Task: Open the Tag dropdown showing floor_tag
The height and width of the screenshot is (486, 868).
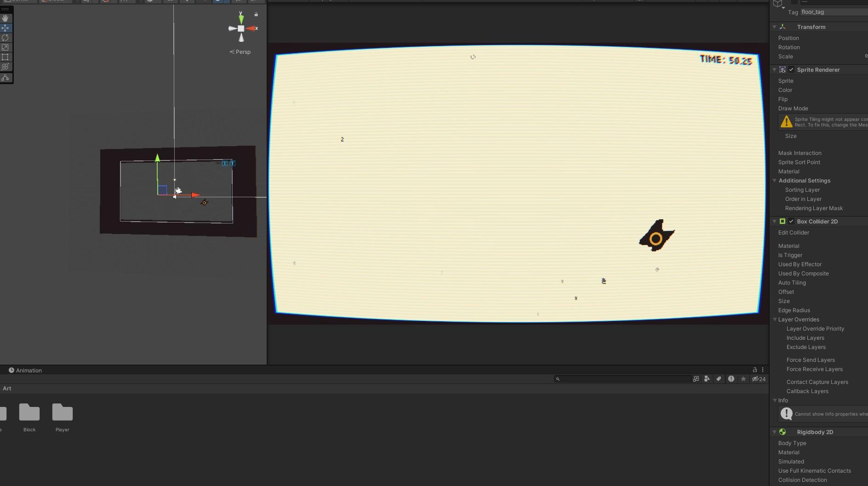Action: click(x=834, y=12)
